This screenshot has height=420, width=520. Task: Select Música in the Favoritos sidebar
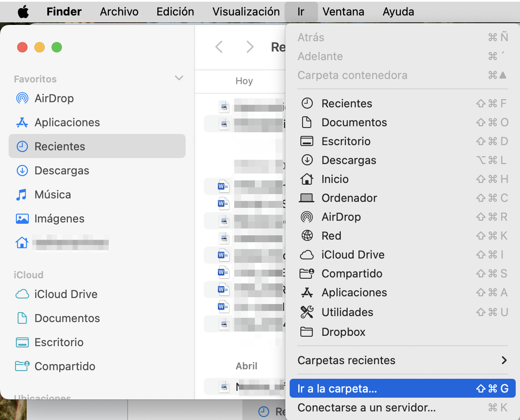97,195
